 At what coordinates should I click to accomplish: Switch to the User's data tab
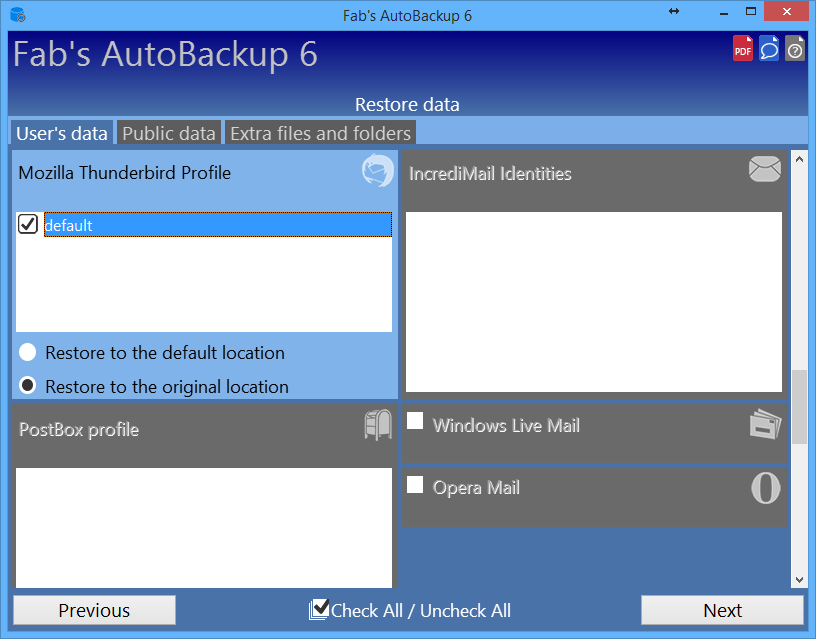coord(61,133)
